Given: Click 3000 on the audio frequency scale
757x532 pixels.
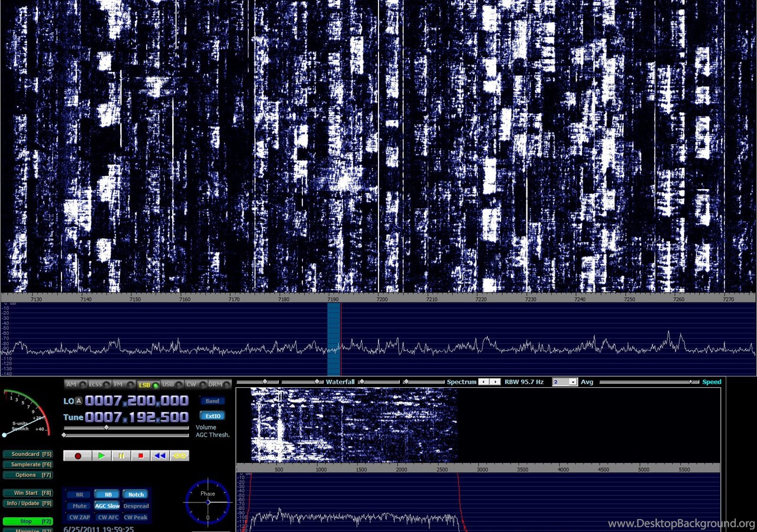Looking at the screenshot, I should pyautogui.click(x=482, y=469).
